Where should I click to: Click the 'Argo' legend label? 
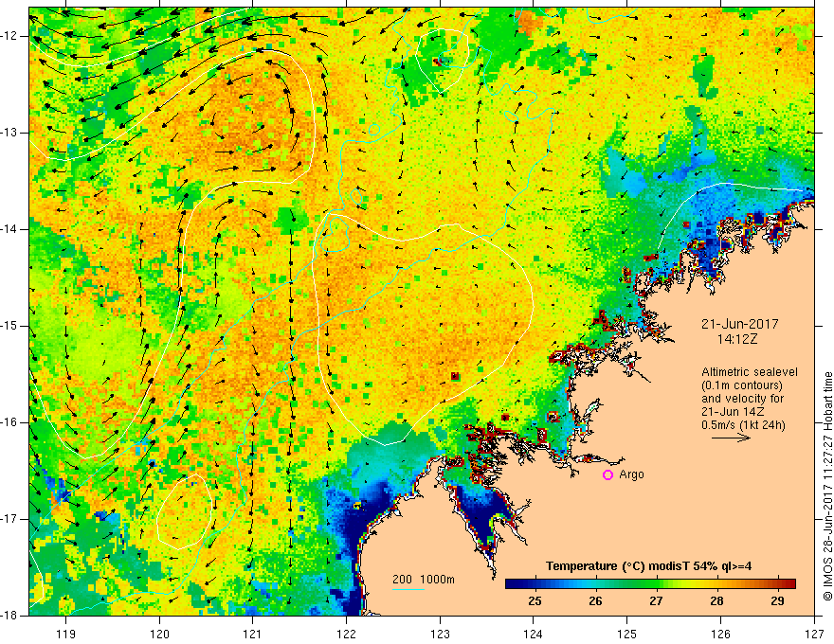pos(631,474)
